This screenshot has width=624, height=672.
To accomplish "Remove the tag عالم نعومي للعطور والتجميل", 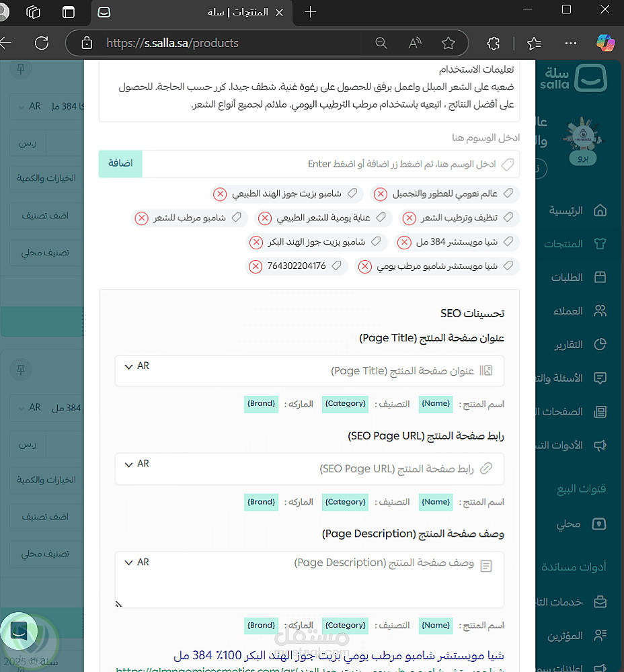I will tap(380, 194).
